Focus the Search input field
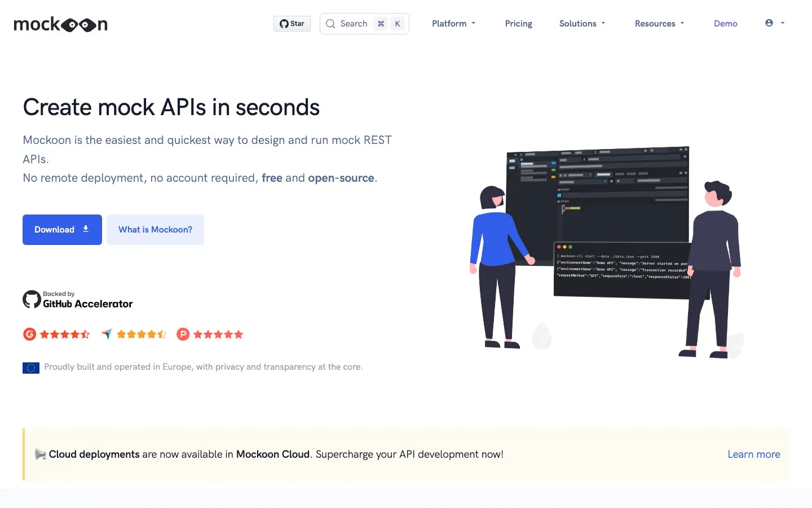812x508 pixels. [x=364, y=24]
